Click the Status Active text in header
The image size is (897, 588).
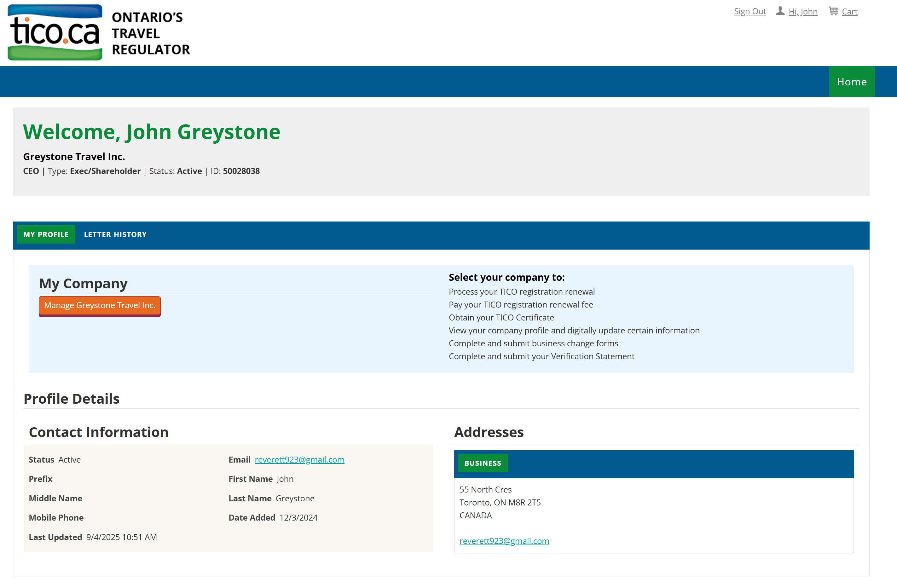[175, 171]
